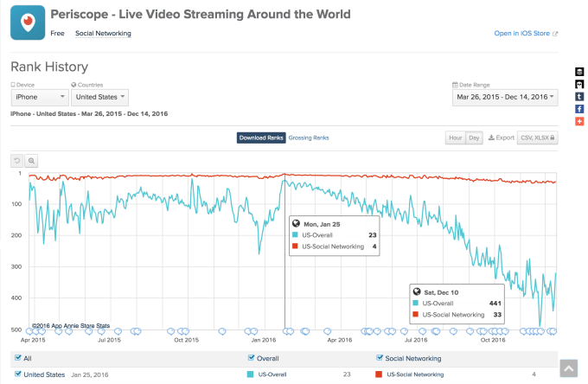
Task: Click the lone event bubble between Oct 2015 and Jan 2016
Action: click(x=222, y=331)
